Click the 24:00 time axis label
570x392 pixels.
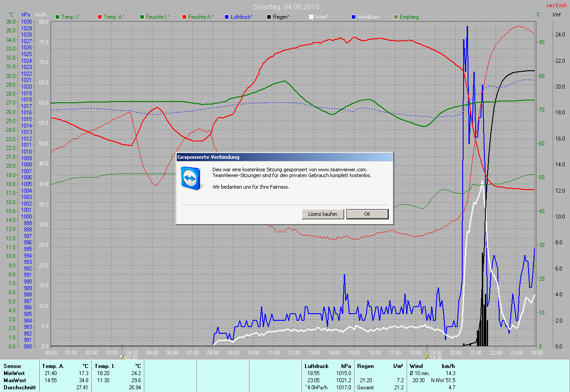(536, 352)
